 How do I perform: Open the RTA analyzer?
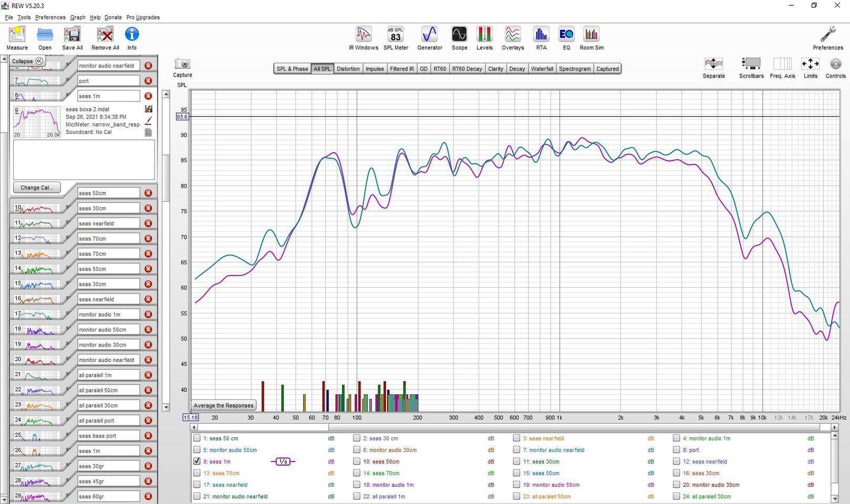[541, 38]
